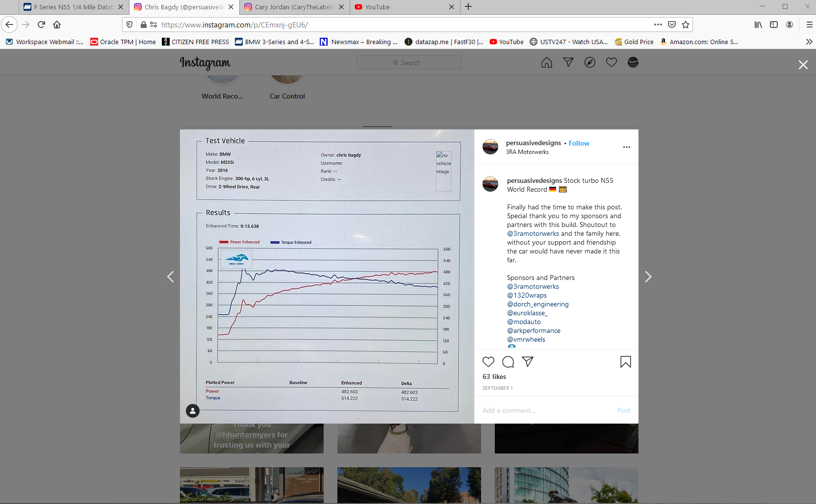The height and width of the screenshot is (504, 816).
Task: Toggle the Firefox sidebar view
Action: pyautogui.click(x=774, y=25)
